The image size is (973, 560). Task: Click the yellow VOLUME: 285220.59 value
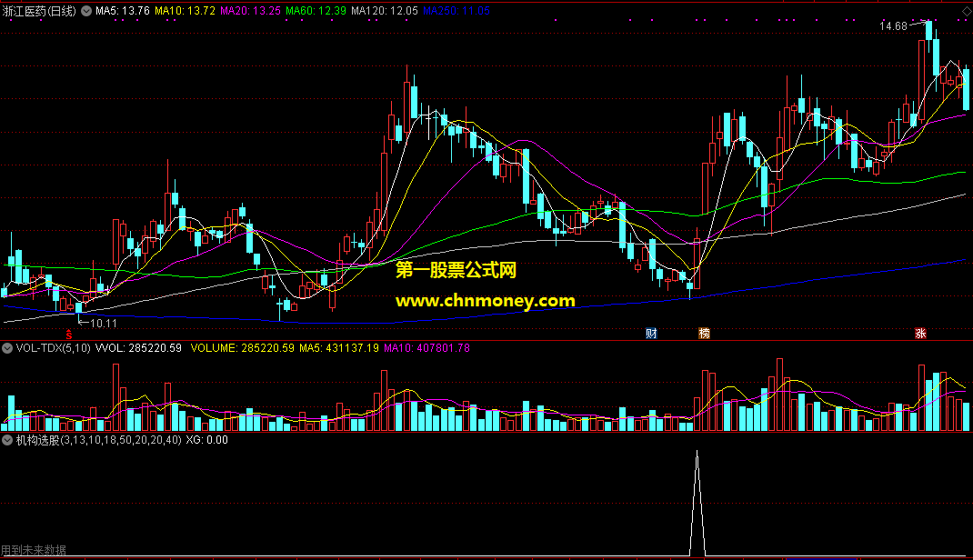243,348
